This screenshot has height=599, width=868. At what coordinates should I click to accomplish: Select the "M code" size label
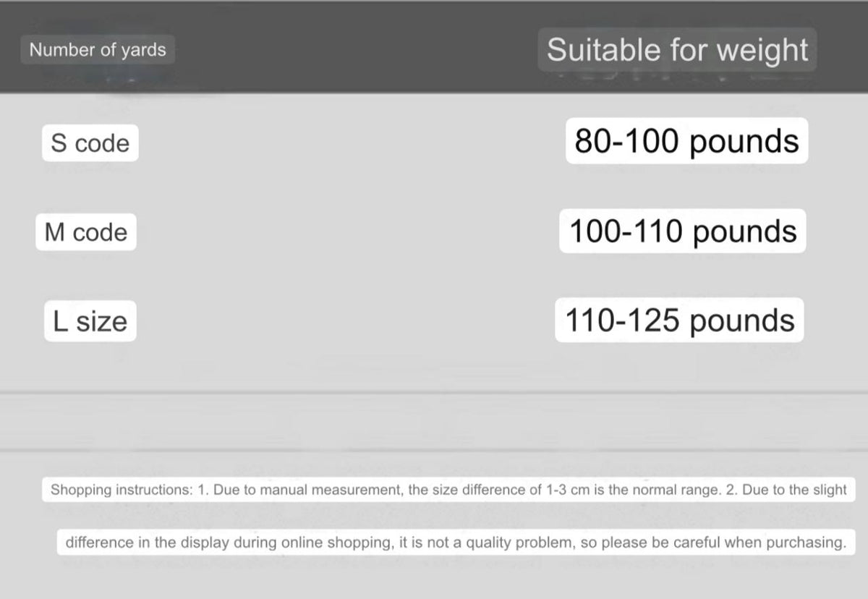click(85, 233)
